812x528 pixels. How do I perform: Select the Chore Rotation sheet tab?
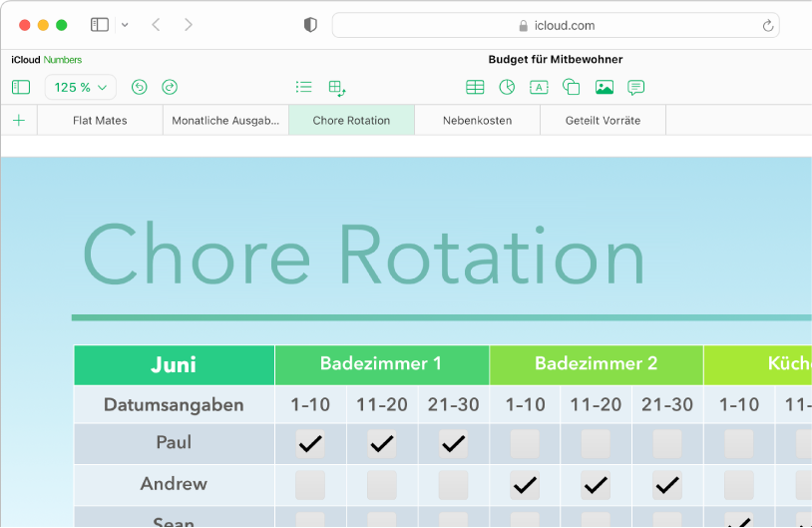click(351, 120)
